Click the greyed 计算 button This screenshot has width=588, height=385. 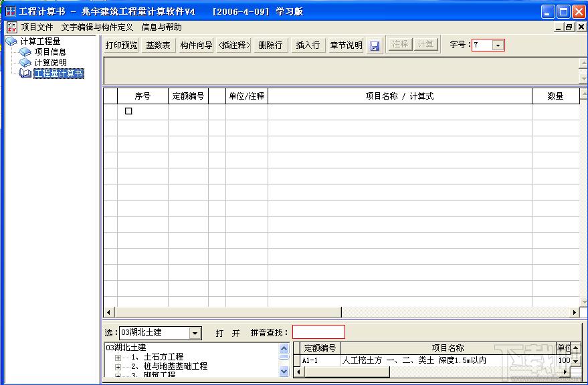[x=425, y=44]
